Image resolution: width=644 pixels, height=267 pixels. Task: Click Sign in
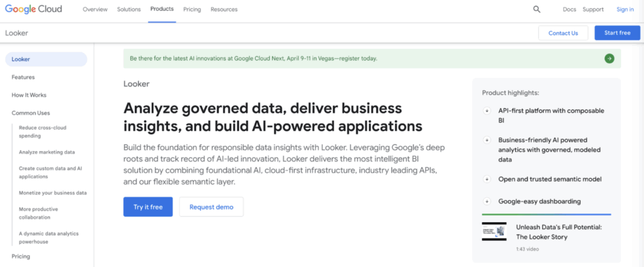[x=625, y=9]
